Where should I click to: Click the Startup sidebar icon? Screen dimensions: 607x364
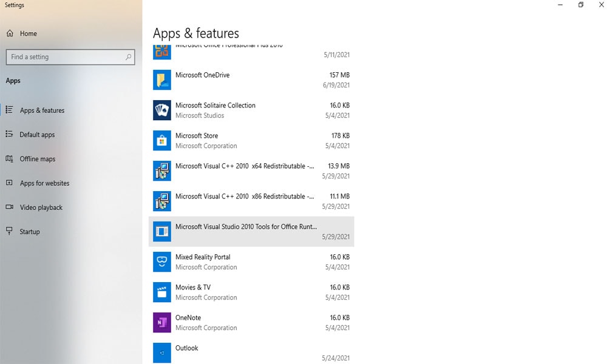(9, 231)
